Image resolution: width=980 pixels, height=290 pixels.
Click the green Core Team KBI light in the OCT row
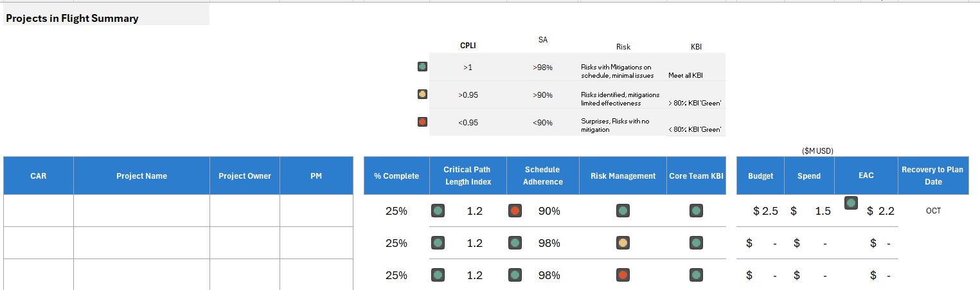click(696, 210)
